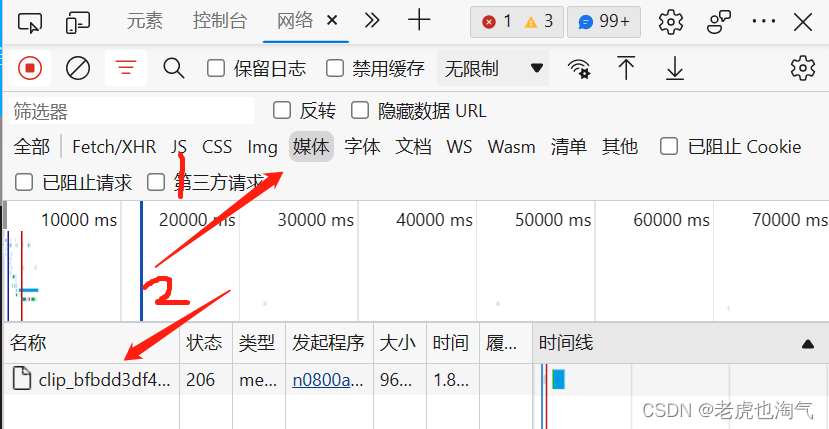Filter by WS requests
Screen dimensions: 829x429
(x=459, y=147)
